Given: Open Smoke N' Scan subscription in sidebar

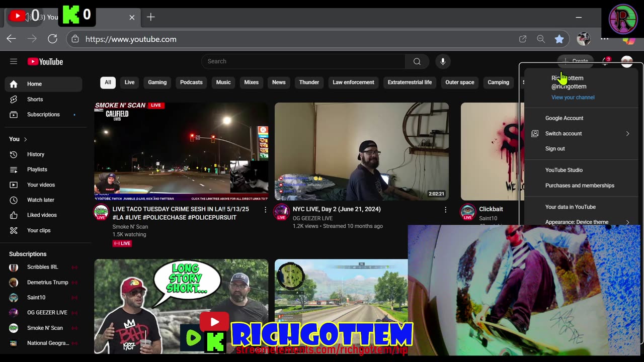Looking at the screenshot, I should click(43, 328).
